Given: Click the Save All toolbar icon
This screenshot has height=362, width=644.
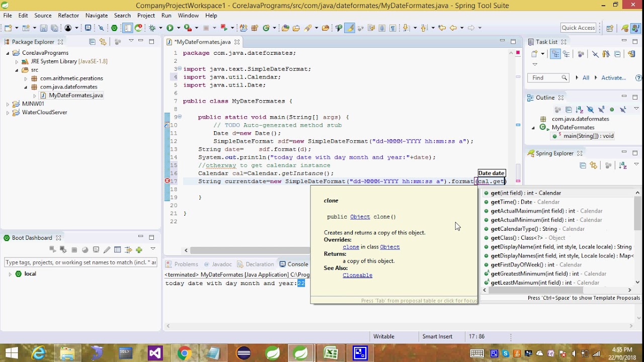Looking at the screenshot, I should tap(54, 28).
